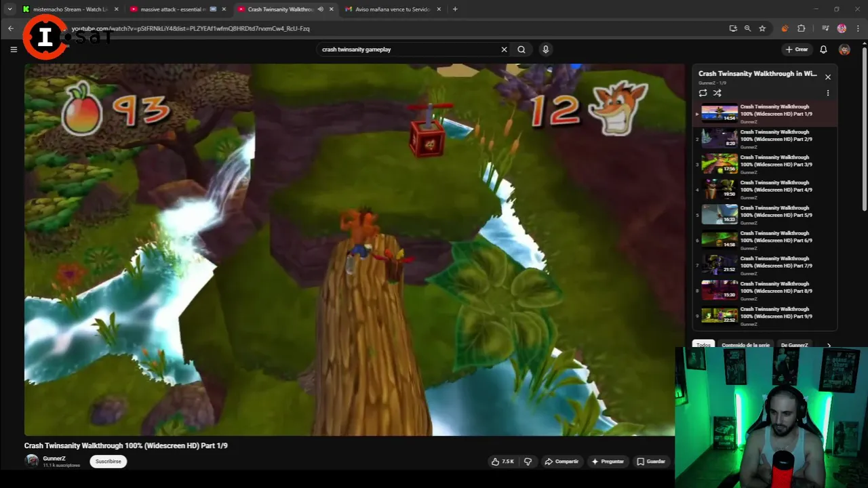868x488 pixels.
Task: Share the video with Compartir
Action: click(x=561, y=462)
